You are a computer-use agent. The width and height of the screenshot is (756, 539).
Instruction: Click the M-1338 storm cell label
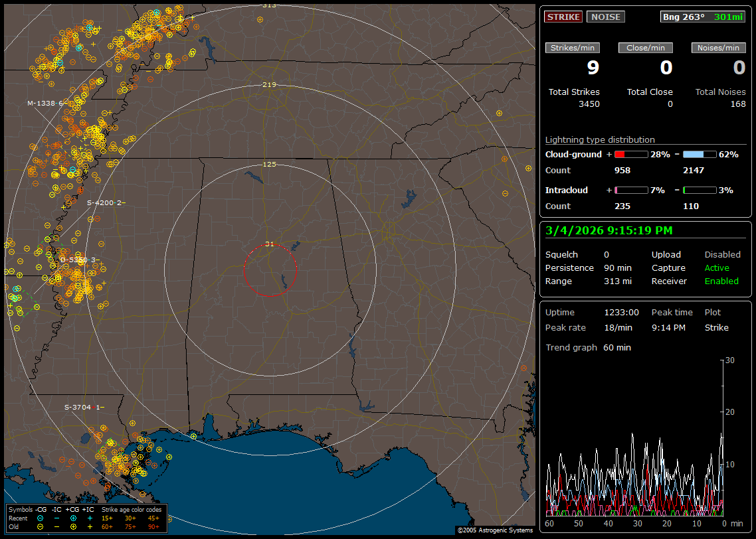click(x=45, y=104)
